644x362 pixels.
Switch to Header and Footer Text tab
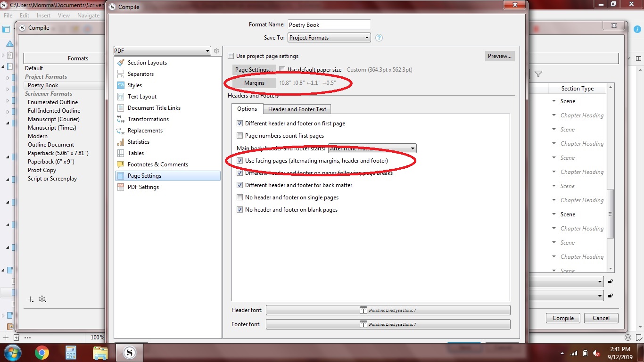[297, 109]
